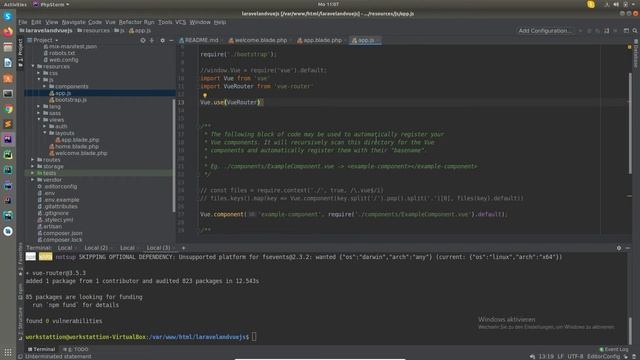Click the Ubuntu Software icon in the dock
640x360 pixels.
tap(8, 78)
